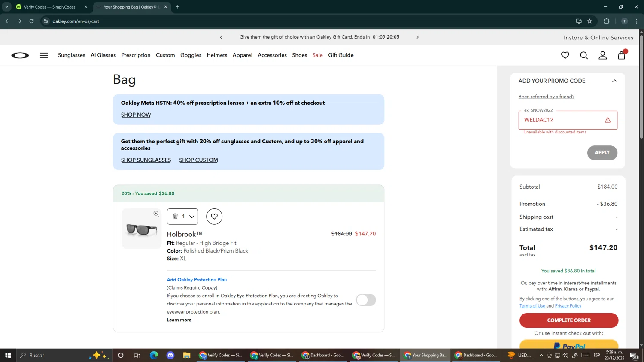Enable the Oakley Protection Plan toggle
Screen dimensions: 644x362
click(366, 300)
